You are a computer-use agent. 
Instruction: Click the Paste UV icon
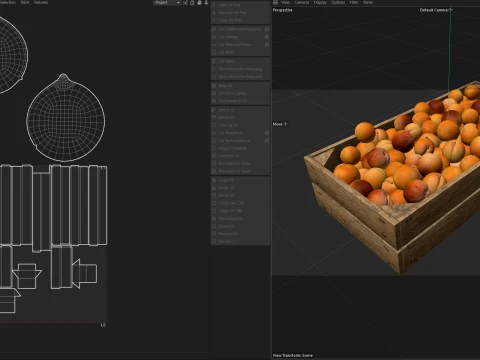point(214,188)
